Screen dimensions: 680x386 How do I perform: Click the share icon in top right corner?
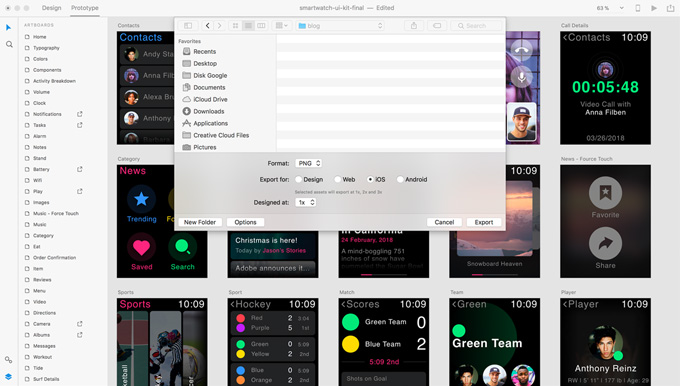[670, 8]
